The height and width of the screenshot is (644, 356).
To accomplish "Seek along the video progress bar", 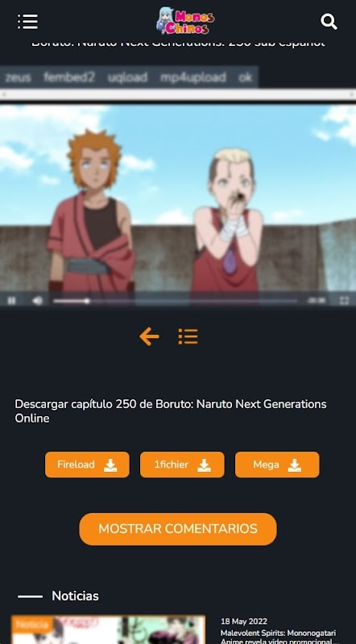I will pos(175,301).
